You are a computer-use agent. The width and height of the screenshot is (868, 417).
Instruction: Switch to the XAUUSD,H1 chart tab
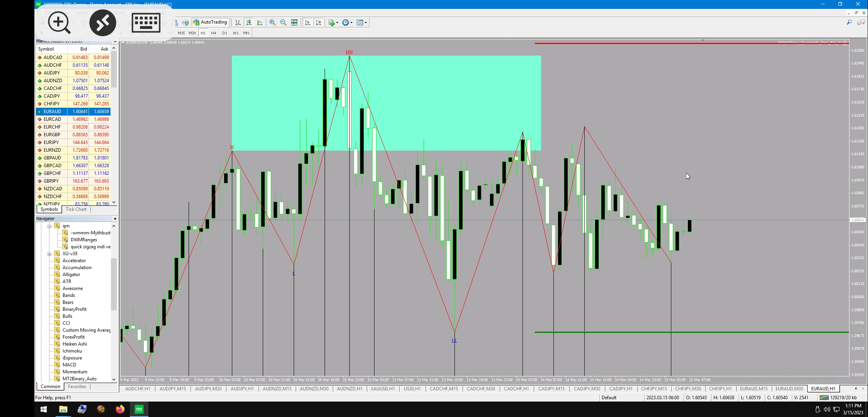[x=382, y=389]
